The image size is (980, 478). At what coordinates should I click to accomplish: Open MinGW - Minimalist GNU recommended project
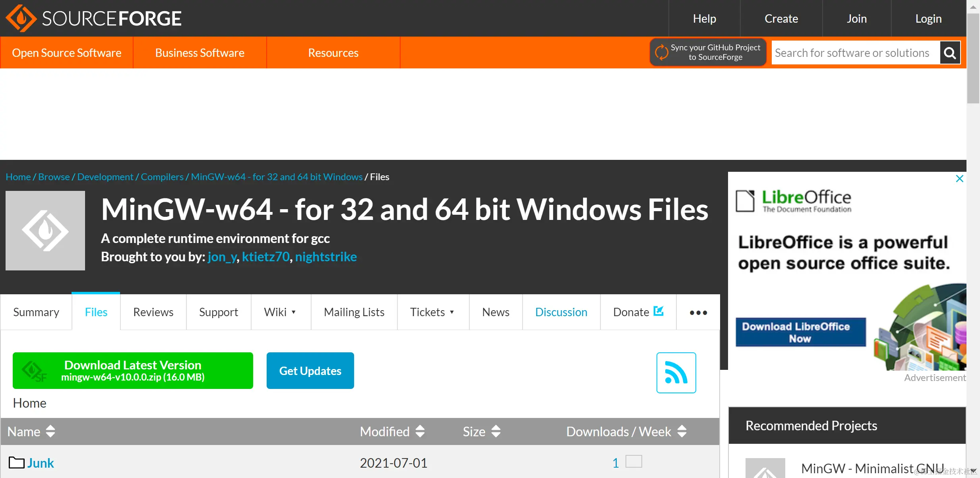(x=872, y=468)
